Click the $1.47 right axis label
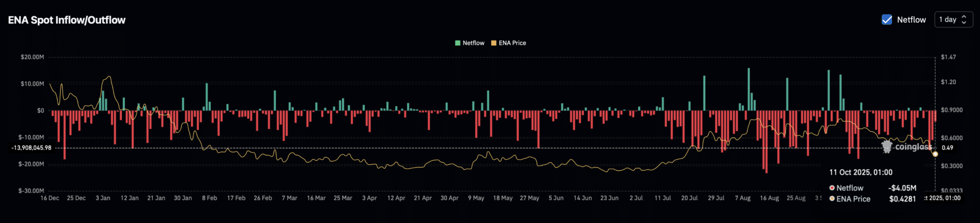Screen dimensions: 980x223 click(x=948, y=57)
